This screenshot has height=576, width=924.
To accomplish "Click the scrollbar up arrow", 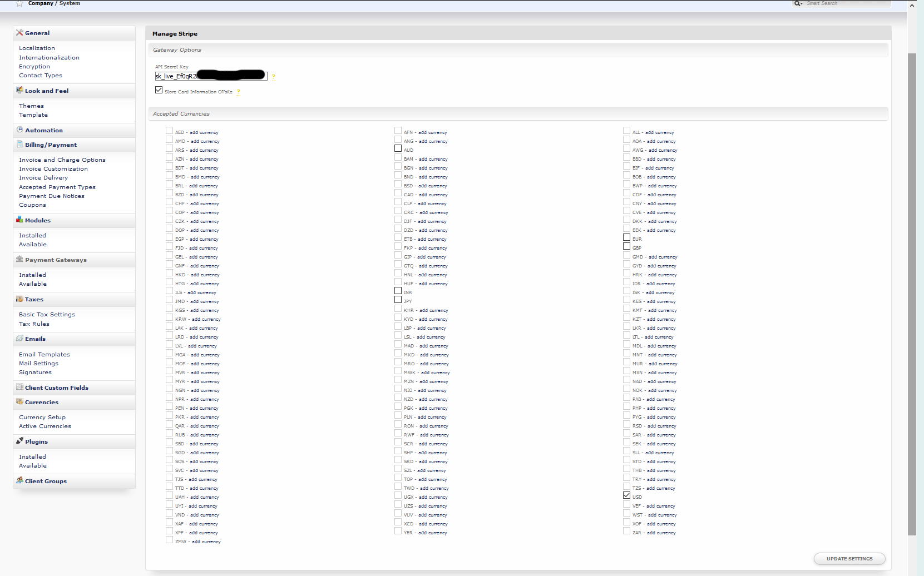I will coord(912,5).
